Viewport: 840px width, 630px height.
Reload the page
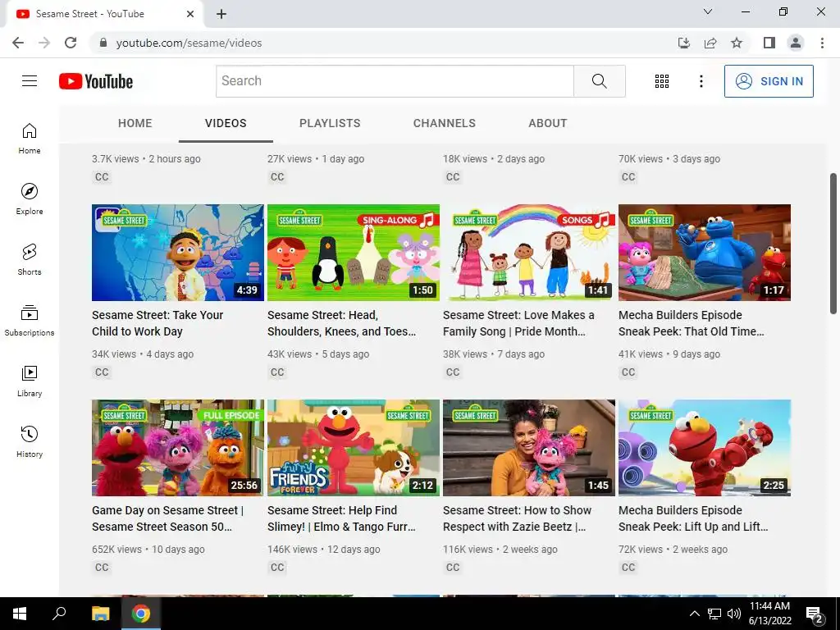[71, 43]
